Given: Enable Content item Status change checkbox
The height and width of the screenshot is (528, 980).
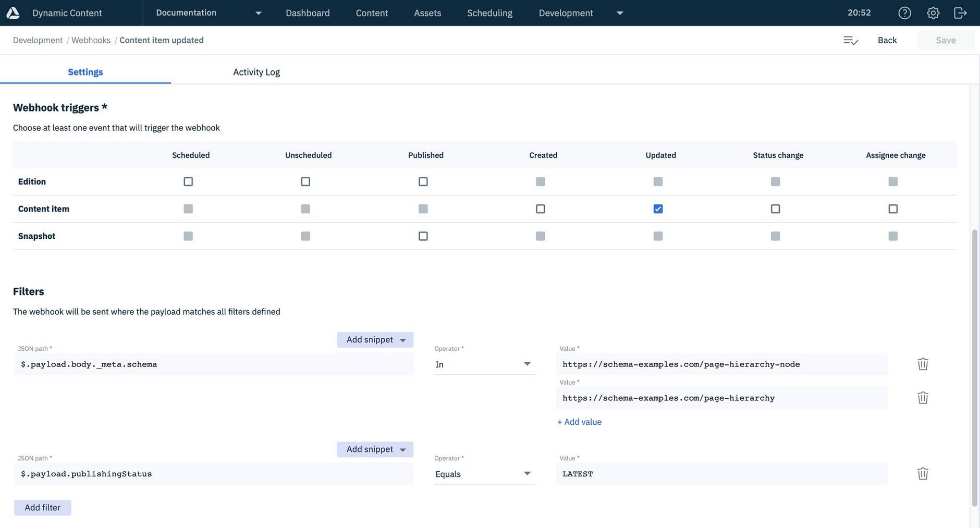Looking at the screenshot, I should coord(776,209).
